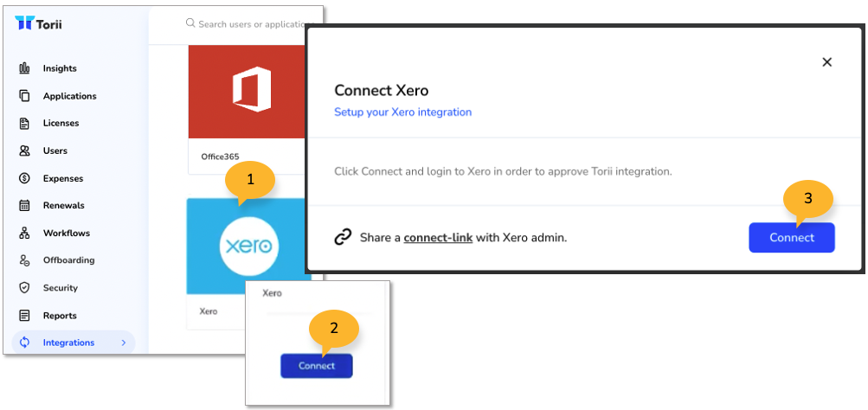868x410 pixels.
Task: Select the Xero logo tile
Action: click(x=248, y=247)
